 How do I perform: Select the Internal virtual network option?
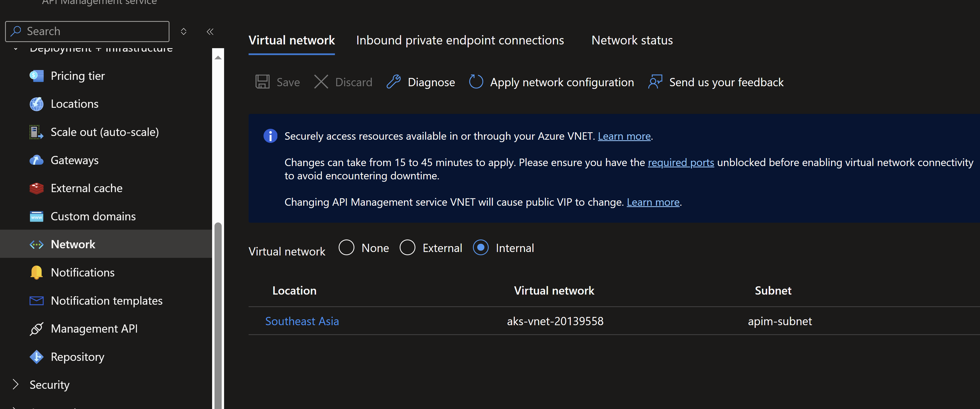click(x=480, y=247)
